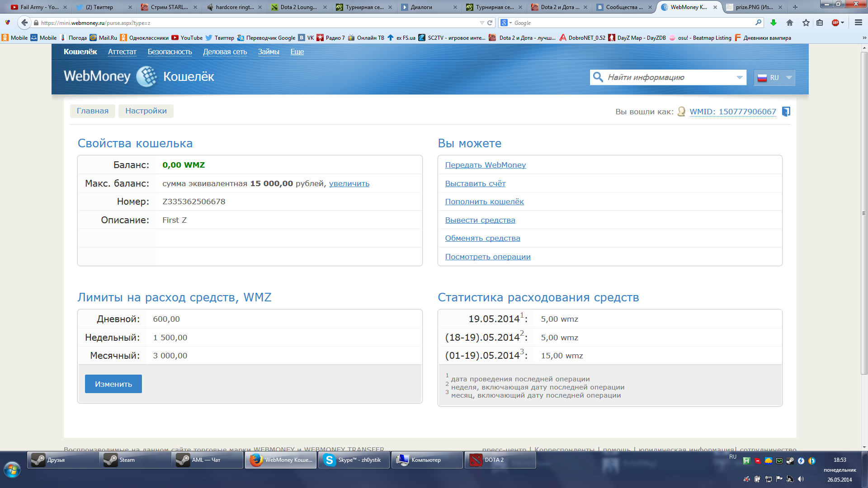
Task: Open the Еще menu in site navigation
Action: [x=297, y=52]
